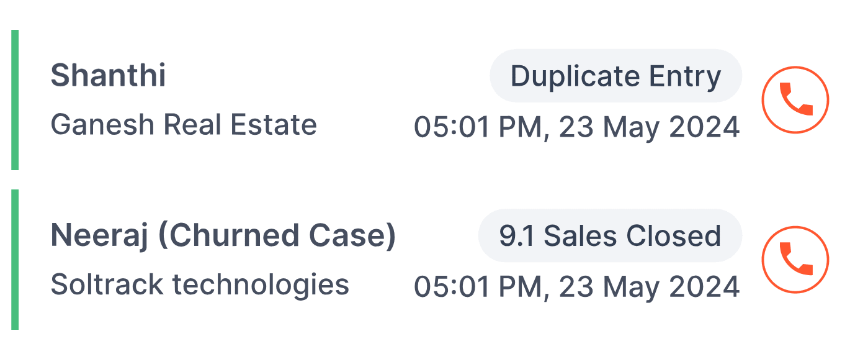This screenshot has width=868, height=359.
Task: Open the Shanthi contact name
Action: (x=108, y=76)
